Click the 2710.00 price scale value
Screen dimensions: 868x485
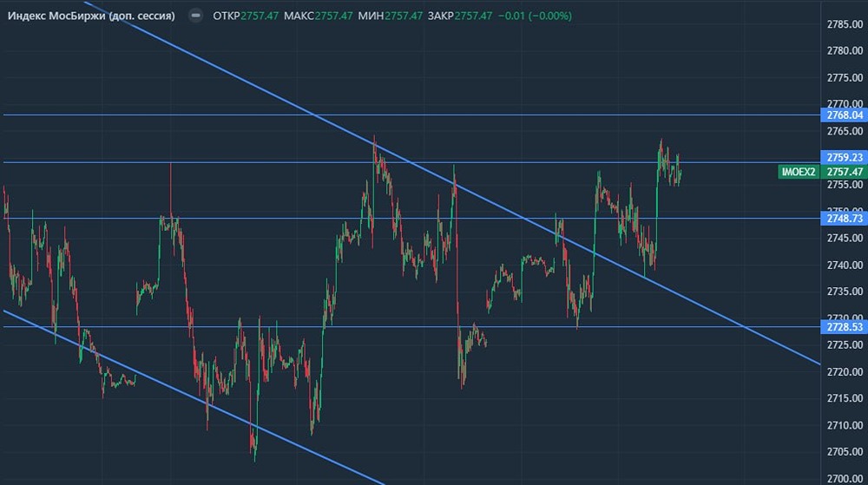[845, 425]
